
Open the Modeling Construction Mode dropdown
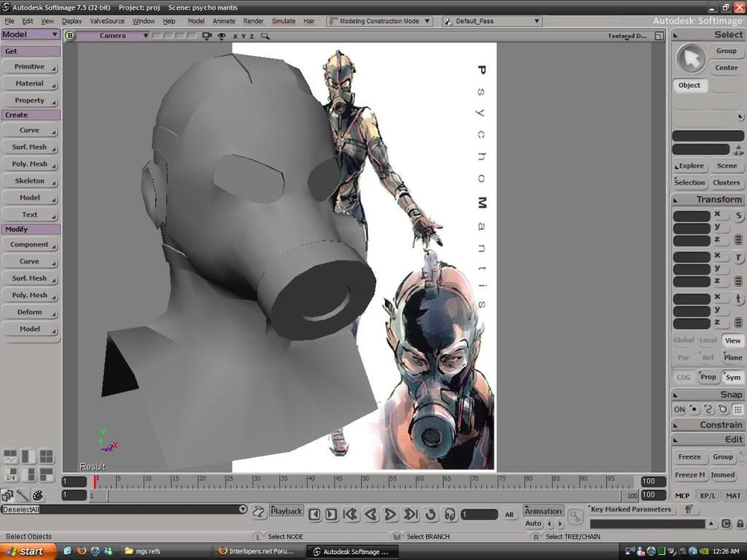[379, 21]
